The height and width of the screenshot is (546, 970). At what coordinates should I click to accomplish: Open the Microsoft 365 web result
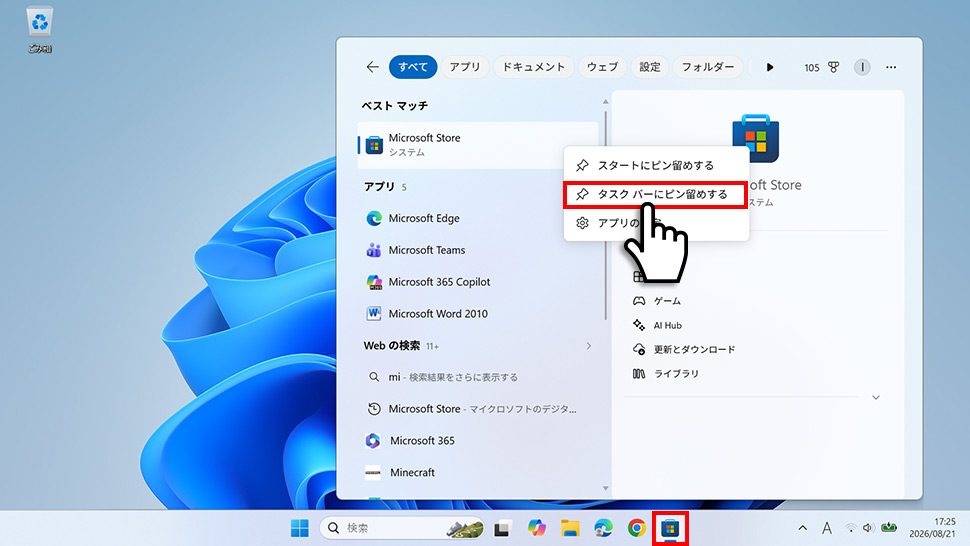478,440
